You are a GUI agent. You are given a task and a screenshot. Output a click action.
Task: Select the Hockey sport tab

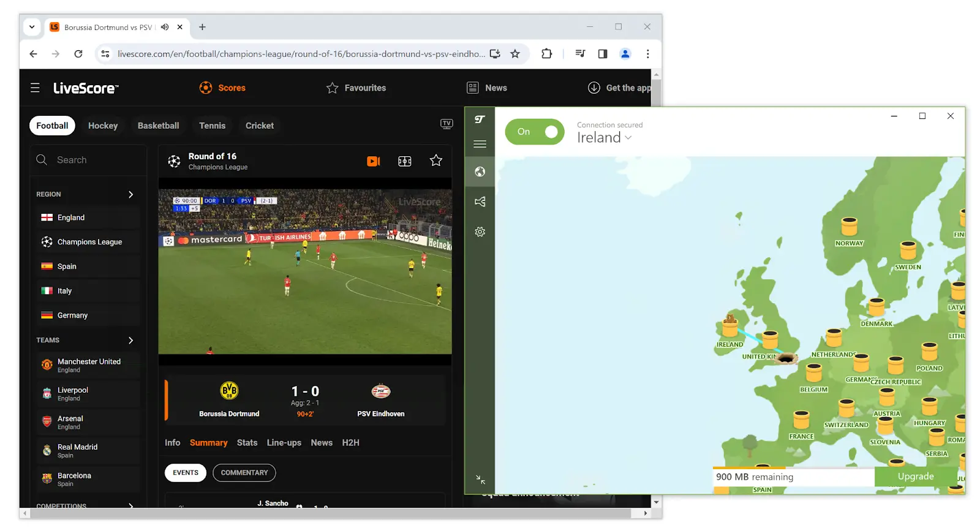pos(103,126)
